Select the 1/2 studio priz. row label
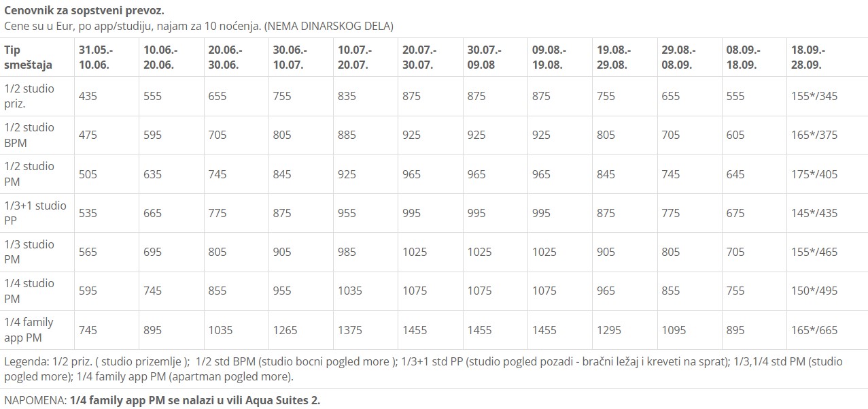868x409 pixels. (x=29, y=96)
